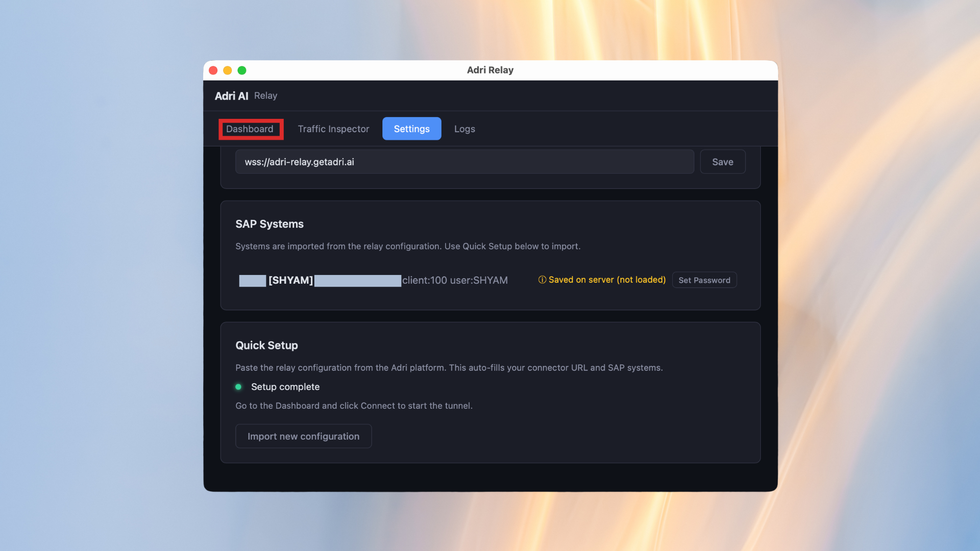Click the info icon next to Saved on server warning
Screen dimensions: 980x551
[x=542, y=280]
